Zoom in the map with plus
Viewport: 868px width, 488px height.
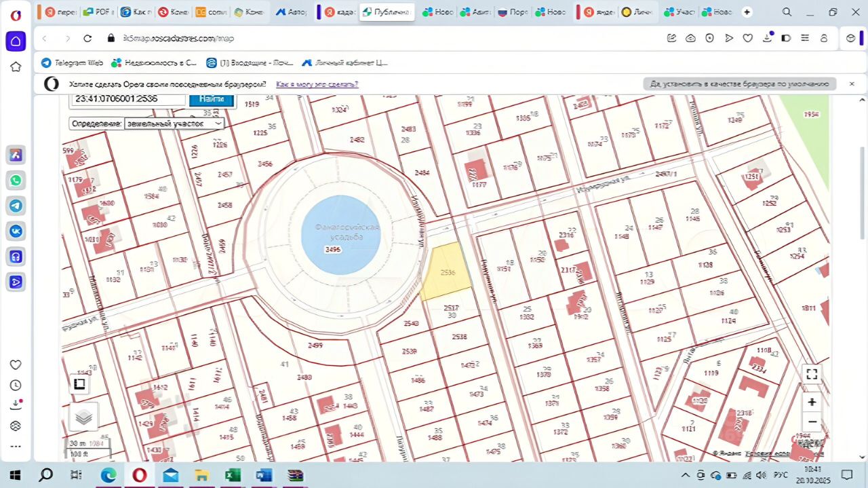click(x=812, y=402)
